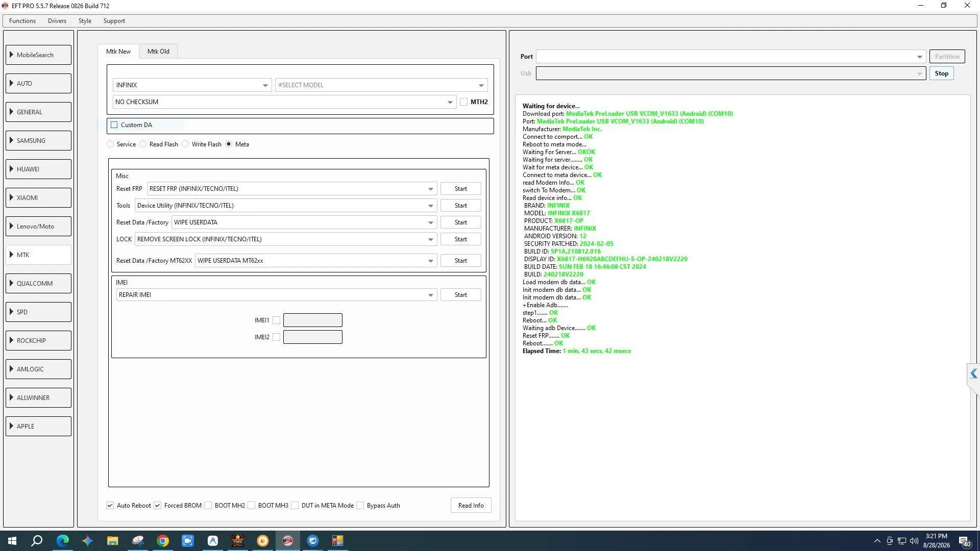Open the QUALCOMM sidebar section
This screenshot has height=551, width=980.
[39, 284]
